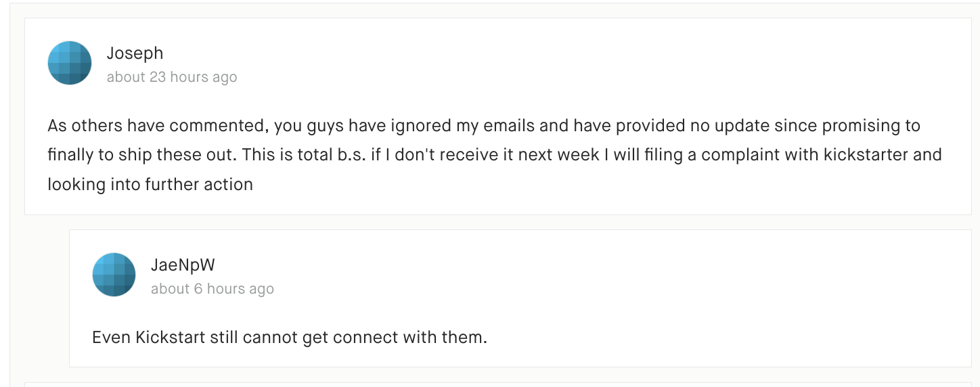Click the line 'looking into further action'
Image resolution: width=980 pixels, height=387 pixels.
(x=150, y=184)
